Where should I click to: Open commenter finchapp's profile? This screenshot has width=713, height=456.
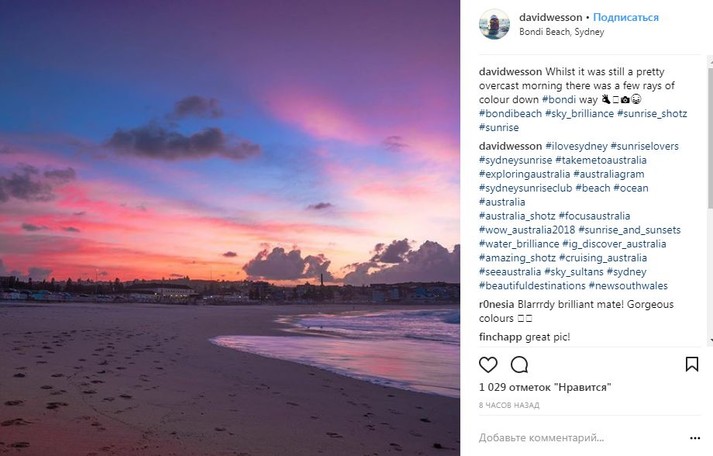[503, 337]
